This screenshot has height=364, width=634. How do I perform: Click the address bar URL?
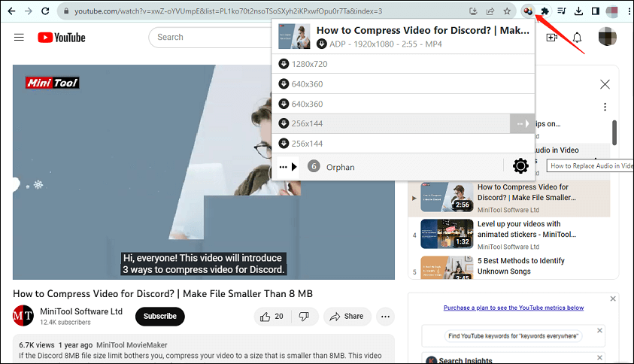[228, 11]
